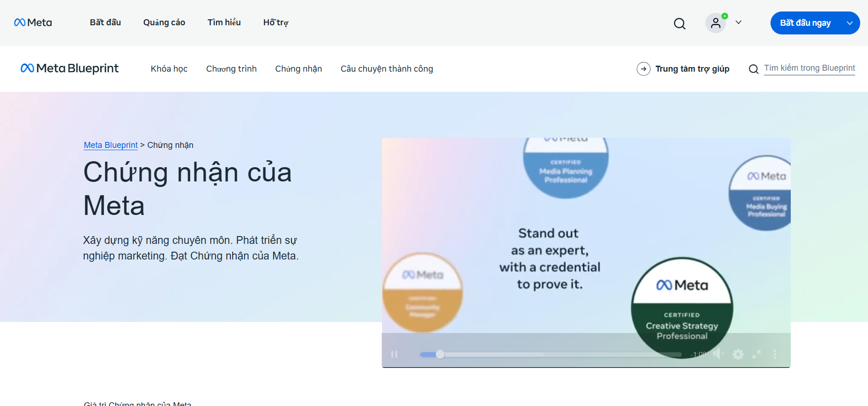This screenshot has height=406, width=868.
Task: Expand the account dropdown chevron
Action: click(738, 23)
